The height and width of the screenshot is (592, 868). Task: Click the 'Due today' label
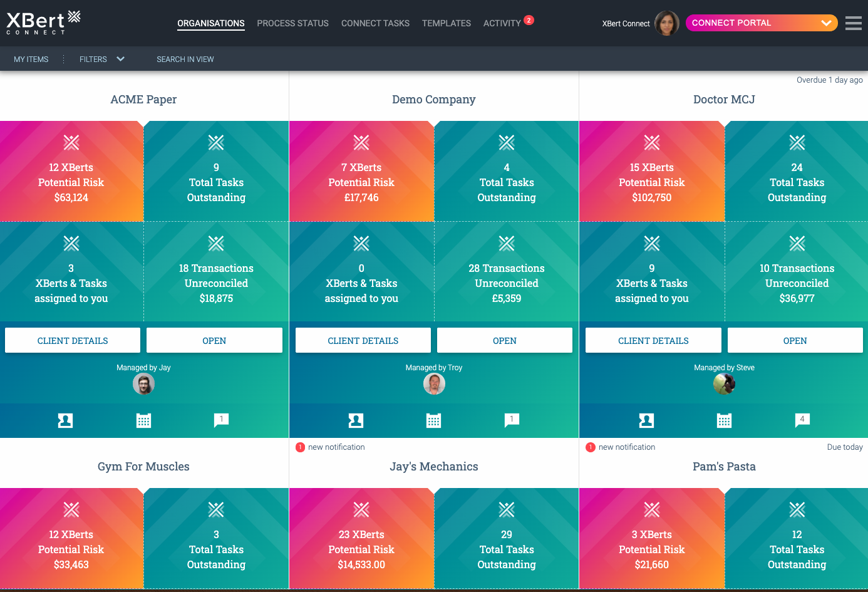pos(845,447)
